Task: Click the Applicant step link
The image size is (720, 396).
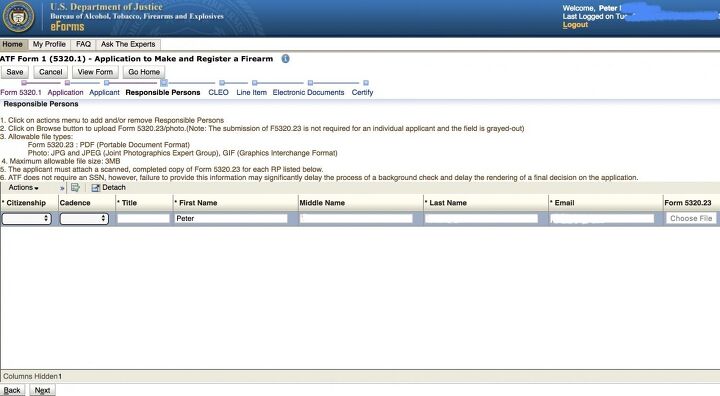Action: click(x=104, y=92)
